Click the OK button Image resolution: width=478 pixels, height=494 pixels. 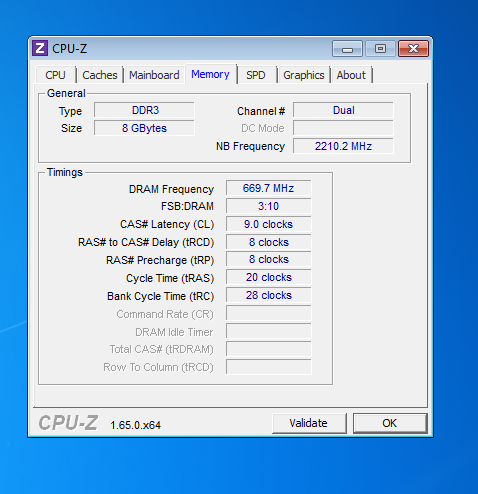(x=390, y=423)
